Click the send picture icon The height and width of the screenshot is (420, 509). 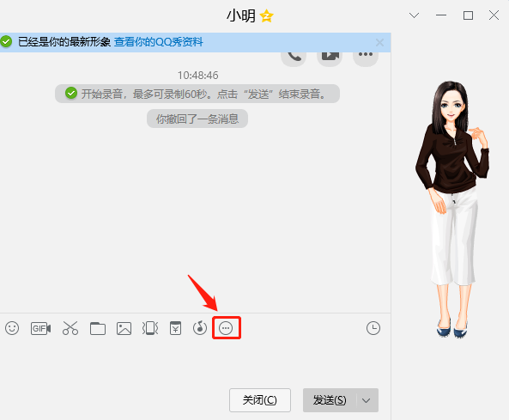click(124, 328)
